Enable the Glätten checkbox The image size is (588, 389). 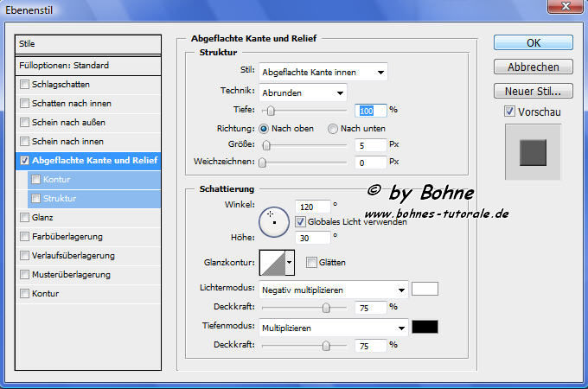click(x=310, y=262)
